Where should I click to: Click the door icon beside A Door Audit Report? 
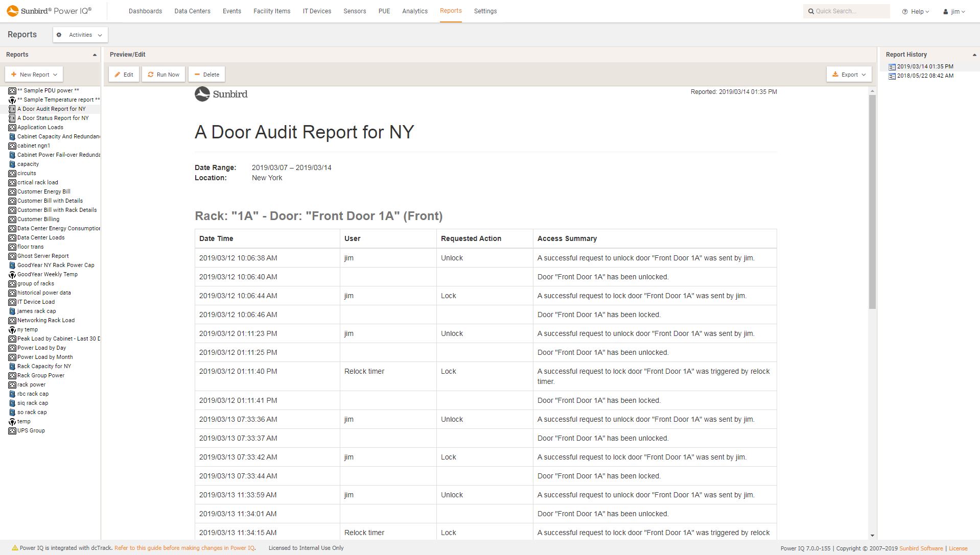point(12,109)
